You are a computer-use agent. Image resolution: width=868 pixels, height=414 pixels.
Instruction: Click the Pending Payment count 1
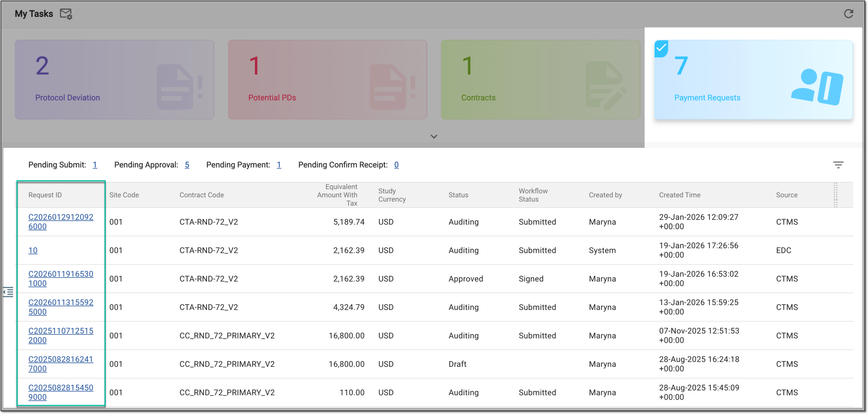tap(279, 165)
